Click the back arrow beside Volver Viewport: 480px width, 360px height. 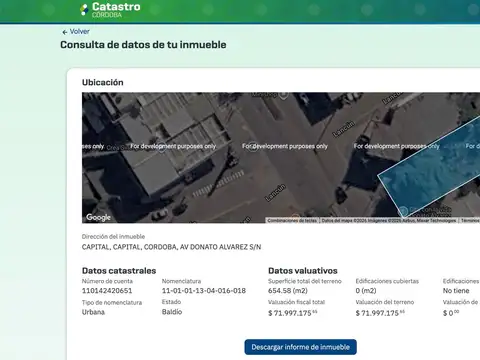65,32
